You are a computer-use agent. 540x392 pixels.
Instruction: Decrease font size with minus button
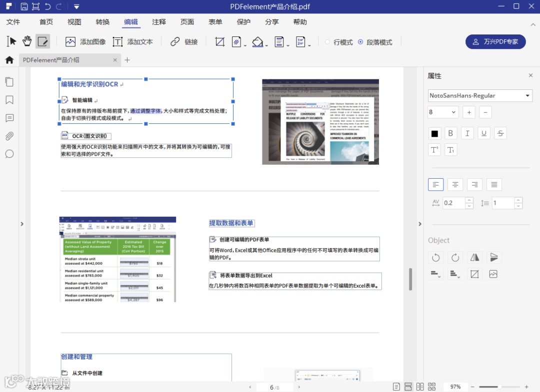[485, 112]
